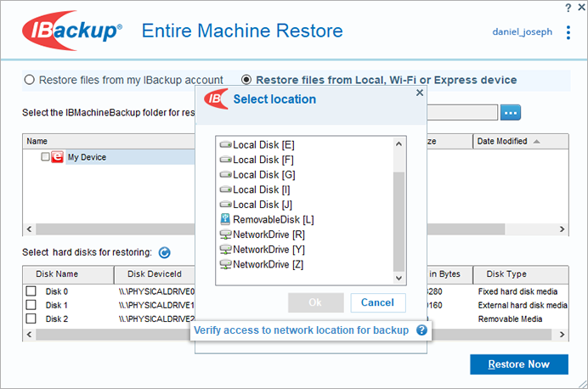The width and height of the screenshot is (588, 389).
Task: Click the External hard disk media cell
Action: tap(523, 306)
